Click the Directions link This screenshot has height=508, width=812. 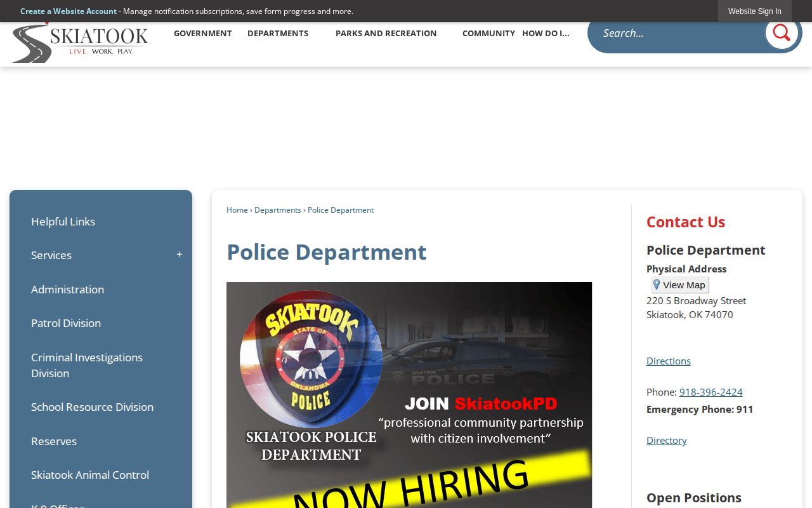[x=669, y=361]
